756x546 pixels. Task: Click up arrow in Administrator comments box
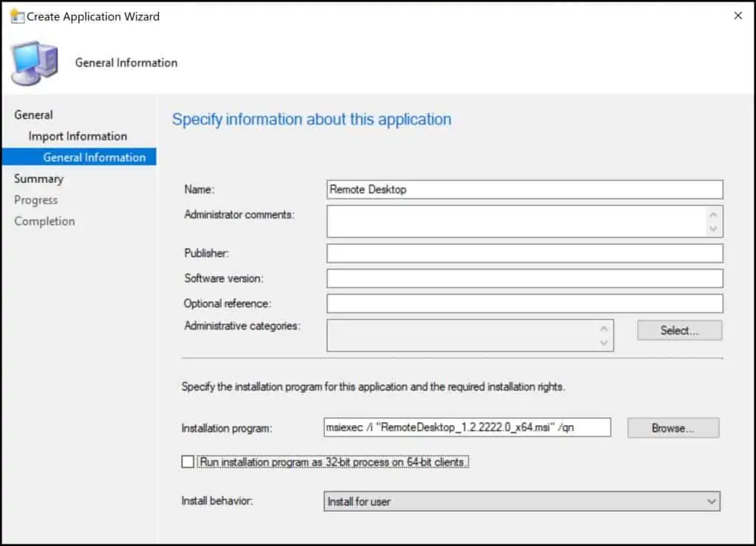(x=713, y=215)
